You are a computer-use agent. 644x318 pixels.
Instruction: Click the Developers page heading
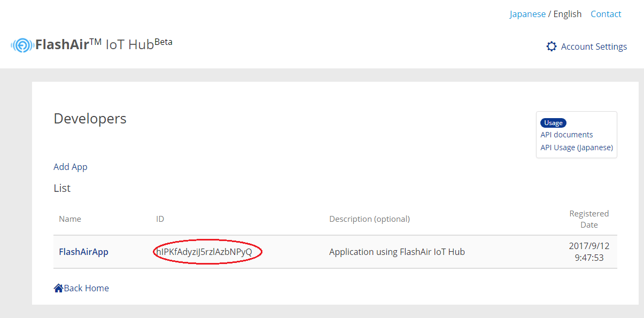[x=89, y=119]
